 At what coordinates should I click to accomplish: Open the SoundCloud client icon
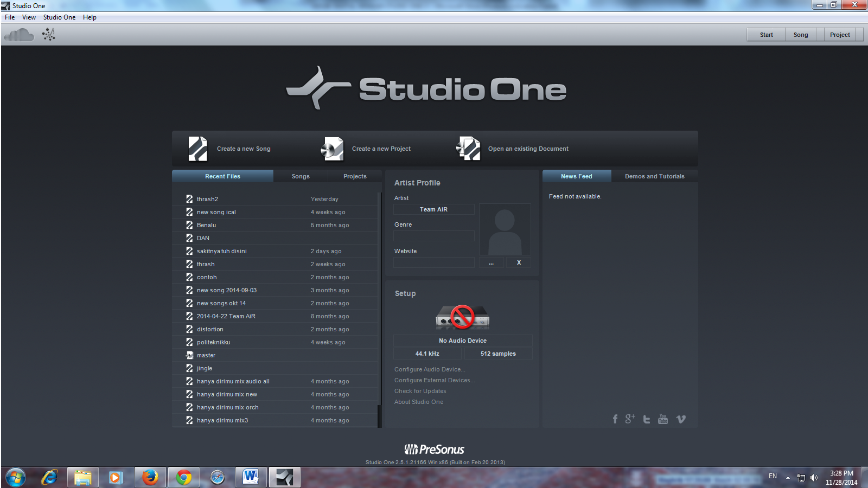19,35
